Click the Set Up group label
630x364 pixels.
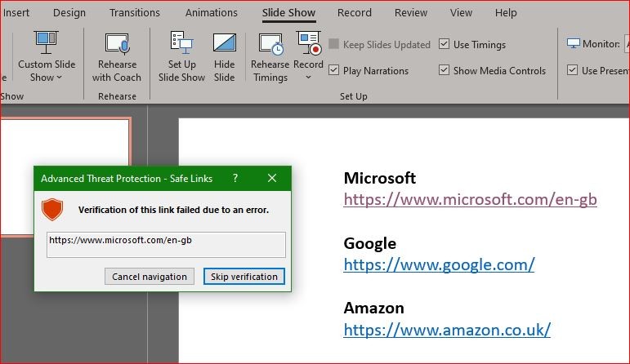354,96
